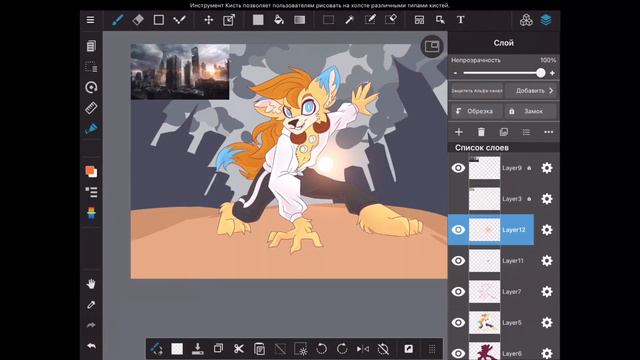Select the Brush tool
The image size is (640, 360).
[118, 20]
